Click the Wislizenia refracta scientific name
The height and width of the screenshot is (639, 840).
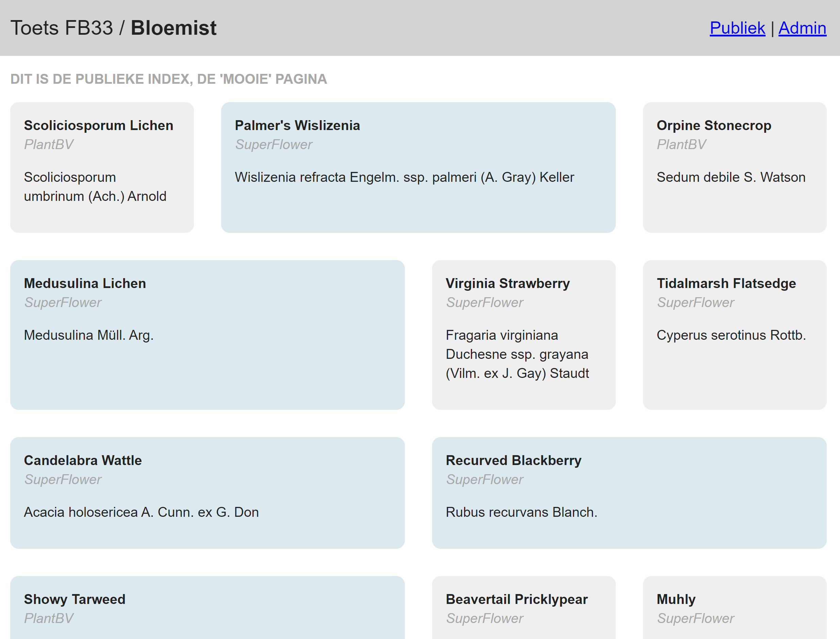404,177
